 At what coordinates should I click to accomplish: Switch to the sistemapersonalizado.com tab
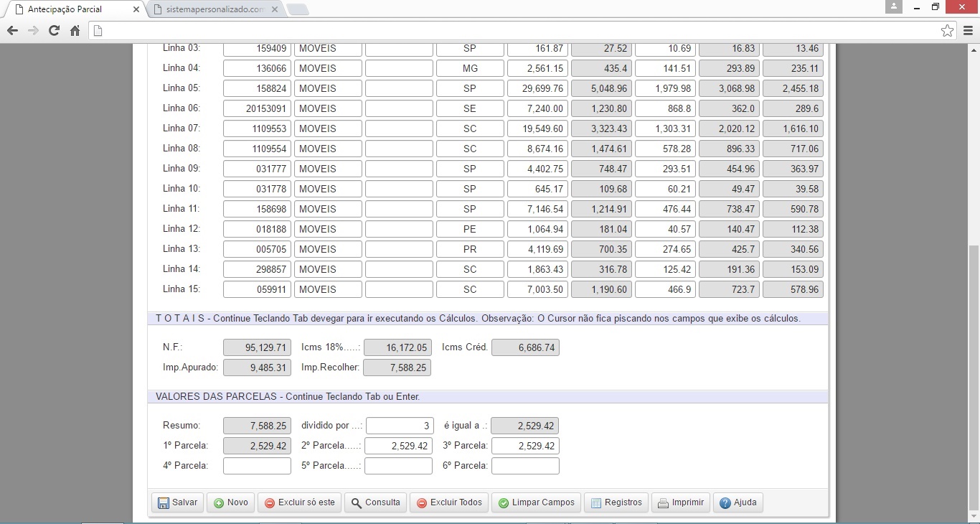(x=215, y=9)
